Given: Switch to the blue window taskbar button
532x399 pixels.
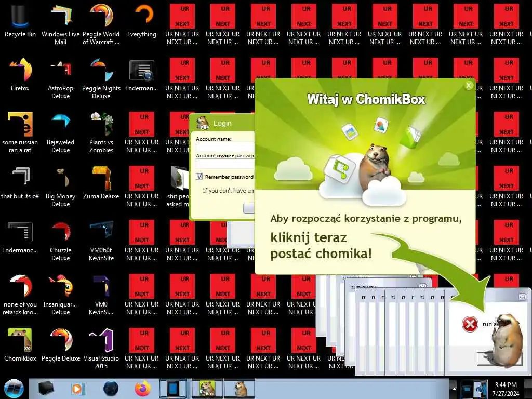Looking at the screenshot, I should click(173, 389).
